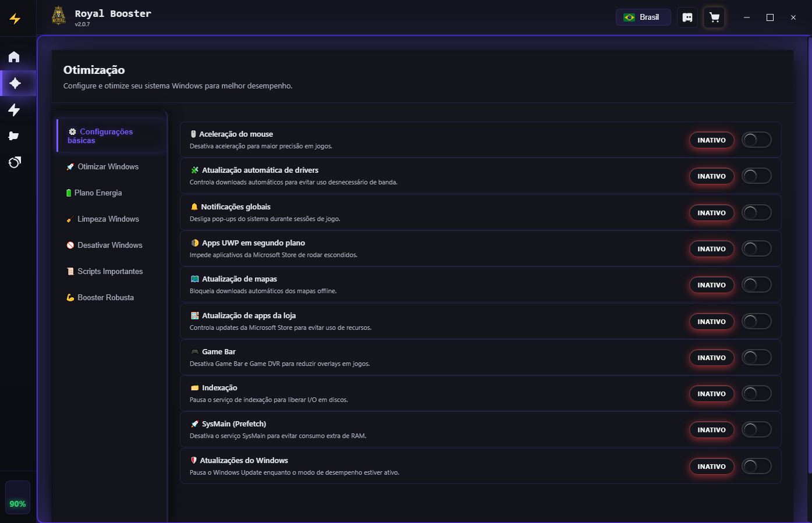Image resolution: width=812 pixels, height=523 pixels.
Task: Open the folder icon in sidebar
Action: 14,136
